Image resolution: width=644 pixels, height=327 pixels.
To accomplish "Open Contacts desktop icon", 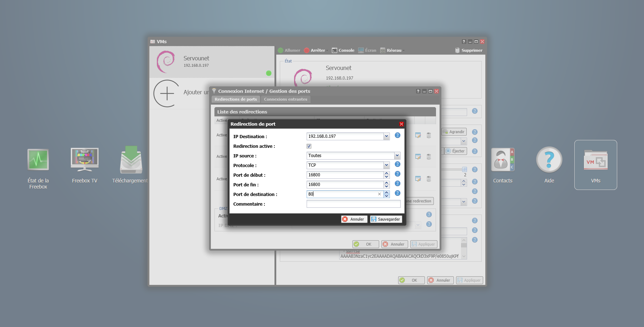I will [x=503, y=165].
